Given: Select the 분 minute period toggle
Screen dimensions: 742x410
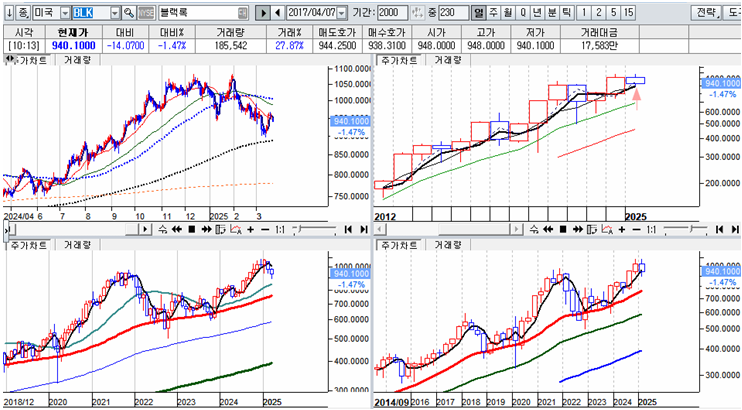Looking at the screenshot, I should pos(552,13).
